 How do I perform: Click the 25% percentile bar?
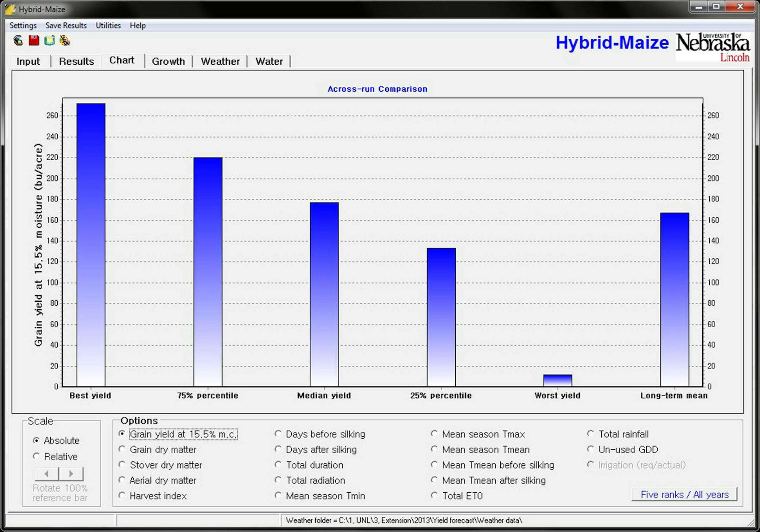pyautogui.click(x=441, y=317)
